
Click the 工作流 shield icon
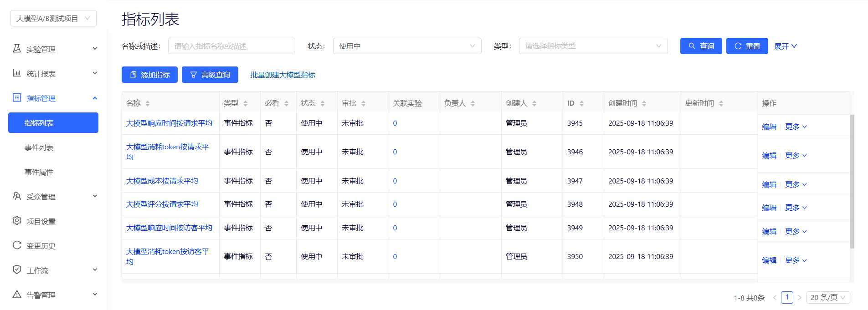[17, 270]
